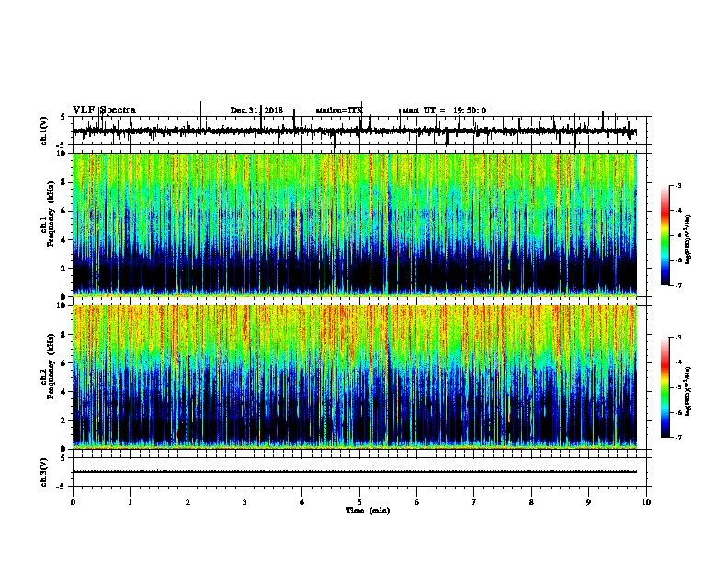Click the "10" kHz tick of ch.2 spectrogram
The image size is (728, 563).
click(x=63, y=305)
